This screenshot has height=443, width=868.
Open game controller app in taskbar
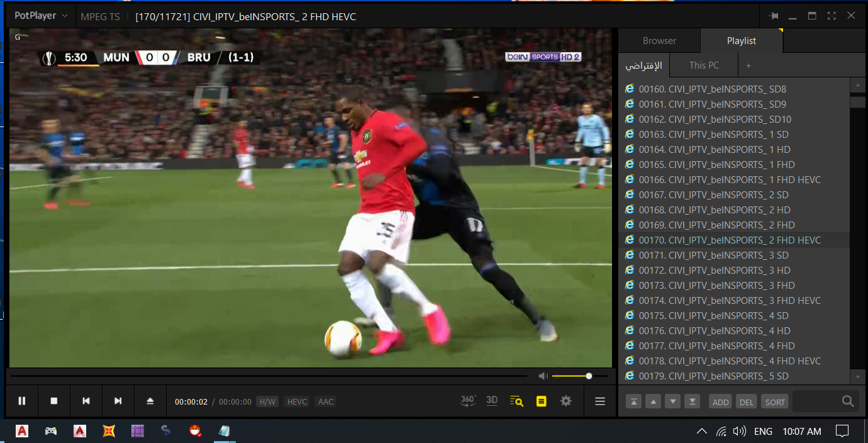point(51,432)
